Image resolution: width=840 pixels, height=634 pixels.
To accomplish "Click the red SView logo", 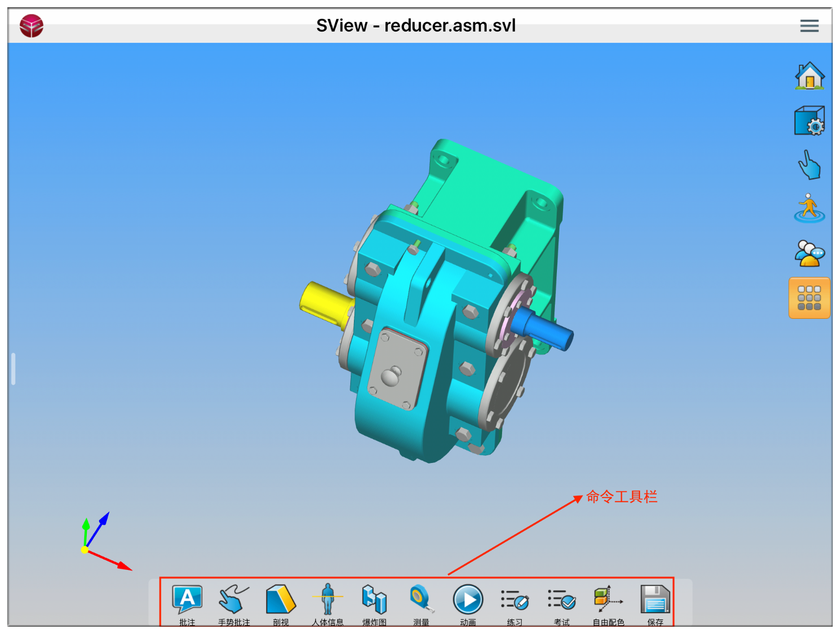I will pyautogui.click(x=32, y=25).
